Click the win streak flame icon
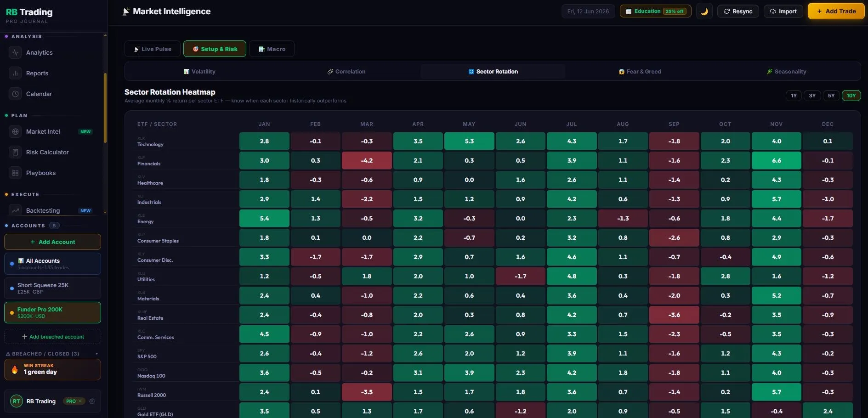The image size is (868, 418). point(15,369)
